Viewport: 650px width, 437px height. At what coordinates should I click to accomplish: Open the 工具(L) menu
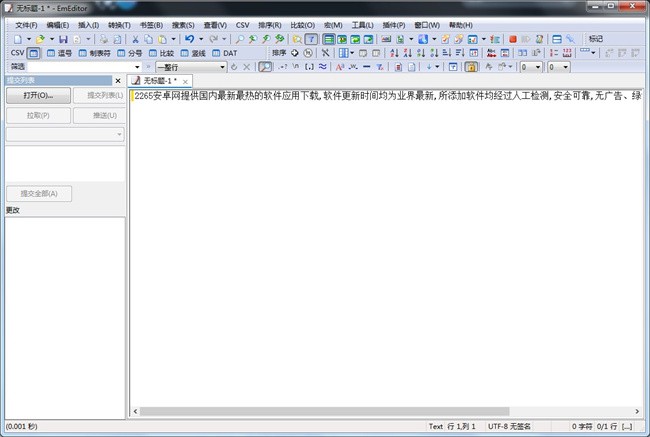click(x=362, y=25)
